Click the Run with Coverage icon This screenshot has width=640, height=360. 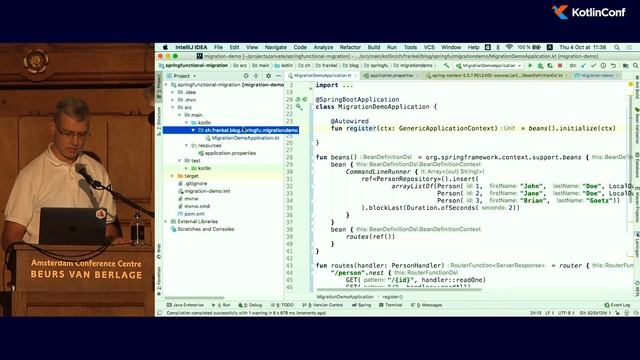pos(550,65)
